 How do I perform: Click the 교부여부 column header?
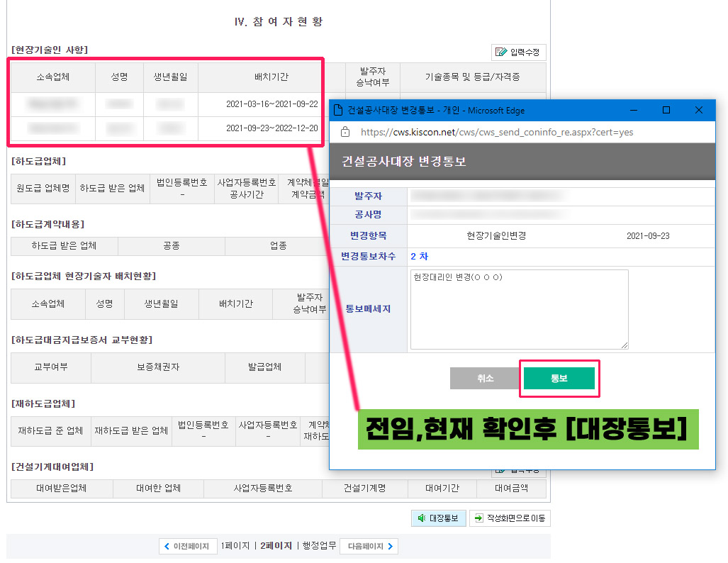[x=51, y=367]
